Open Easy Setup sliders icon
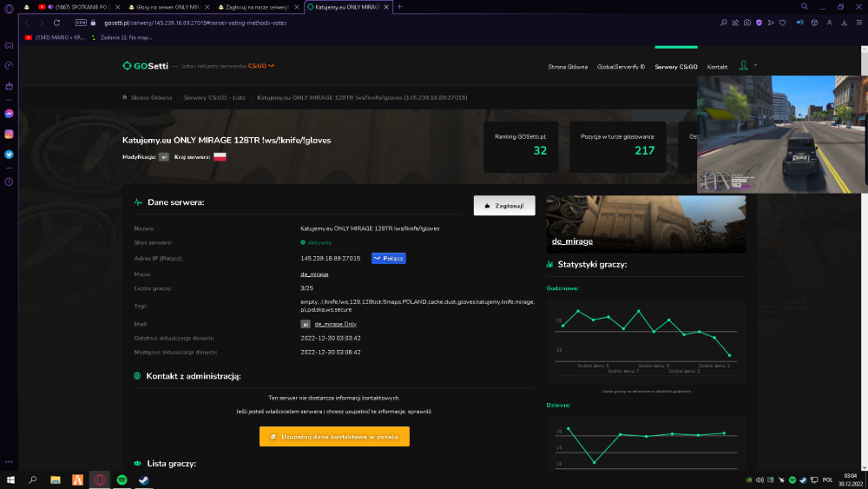This screenshot has height=489, width=868. point(859,23)
